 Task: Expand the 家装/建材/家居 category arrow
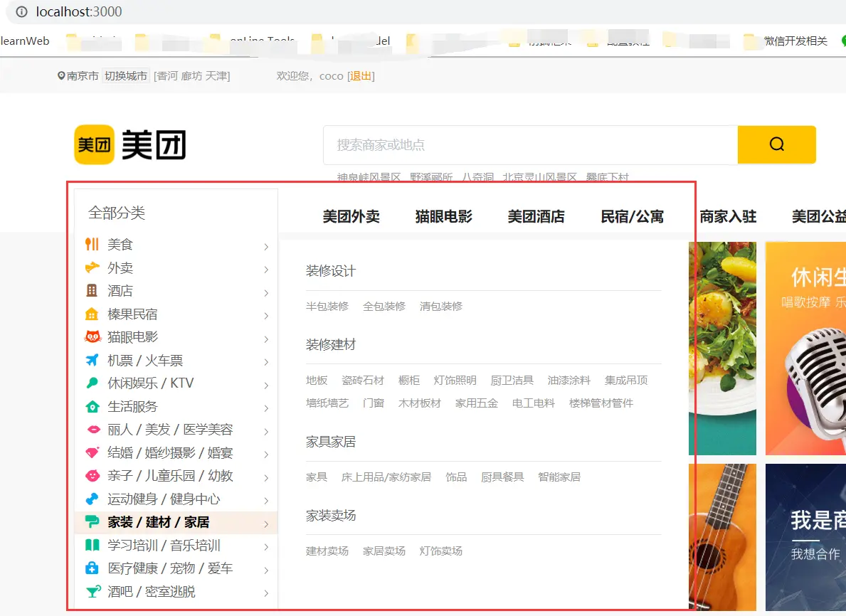266,524
